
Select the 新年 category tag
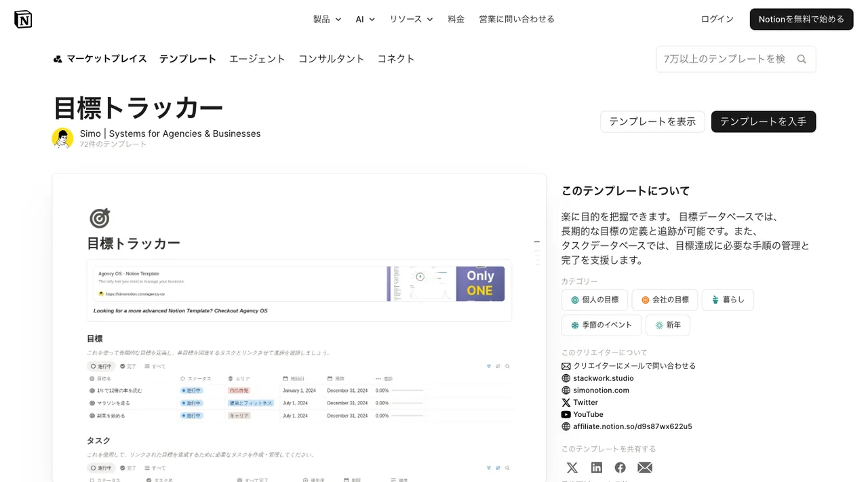pos(667,325)
